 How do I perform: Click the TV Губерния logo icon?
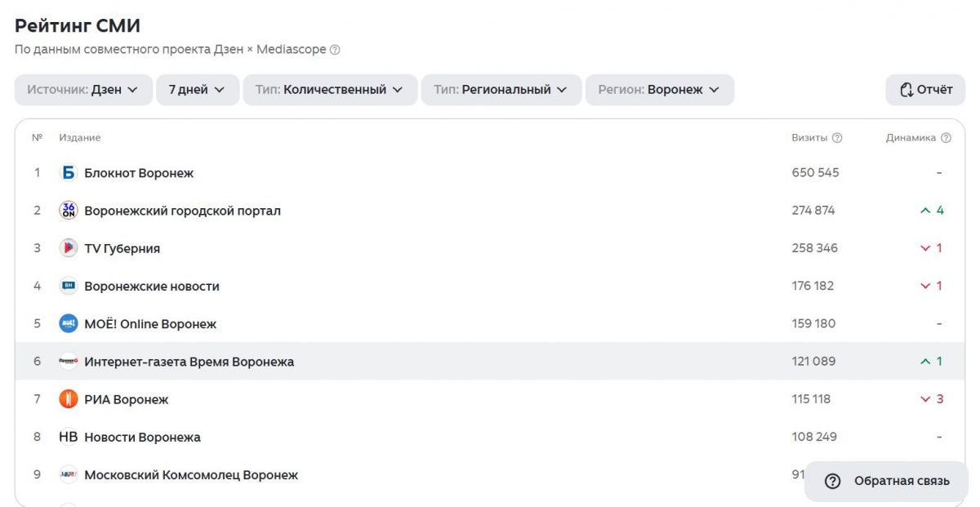point(69,248)
